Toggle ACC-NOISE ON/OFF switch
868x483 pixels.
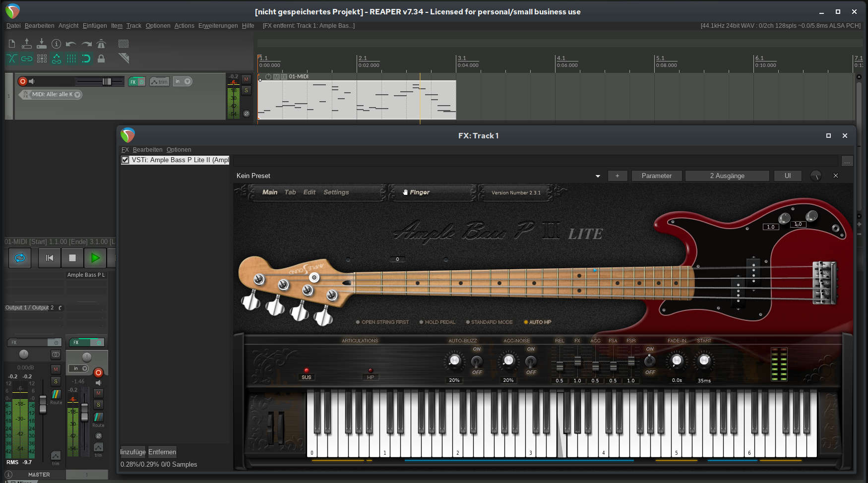point(531,361)
